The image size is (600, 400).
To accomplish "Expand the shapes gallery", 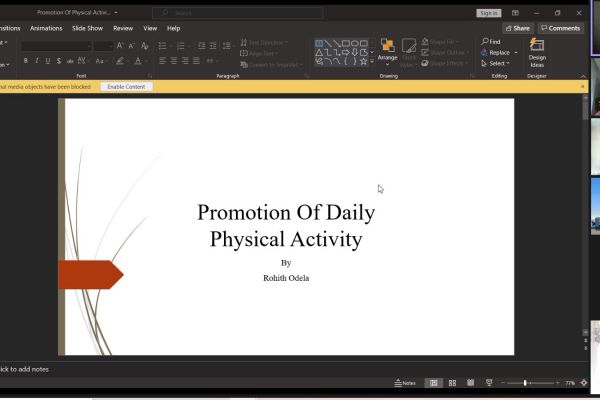I will click(x=372, y=61).
